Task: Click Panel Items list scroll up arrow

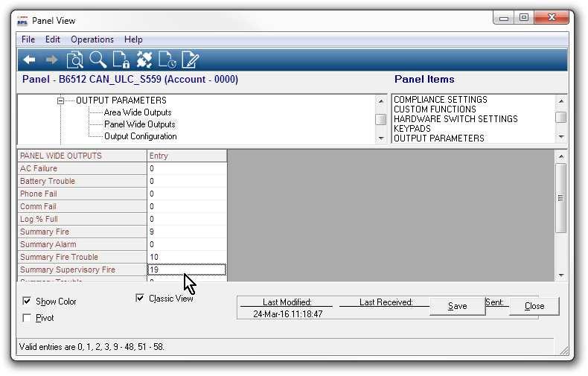Action: [561, 101]
